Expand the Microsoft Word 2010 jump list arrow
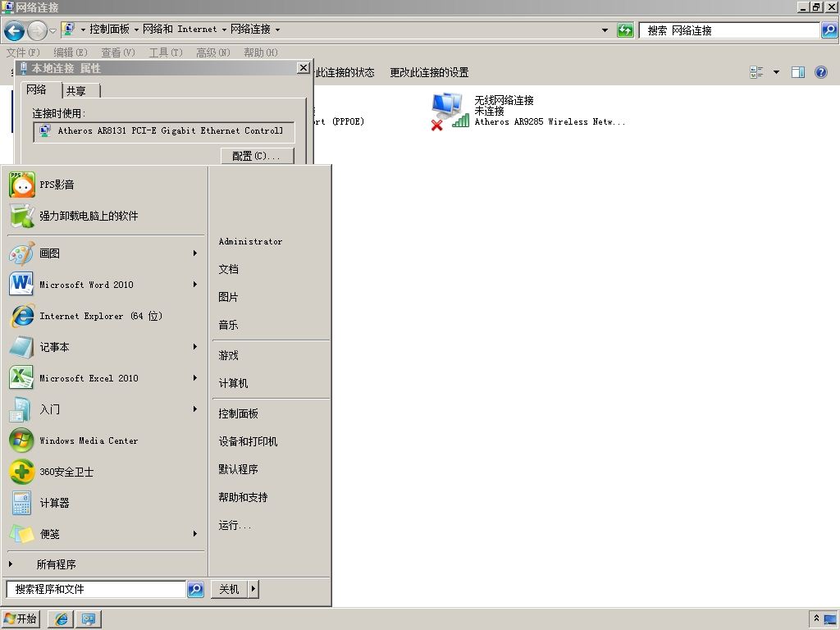 [195, 284]
